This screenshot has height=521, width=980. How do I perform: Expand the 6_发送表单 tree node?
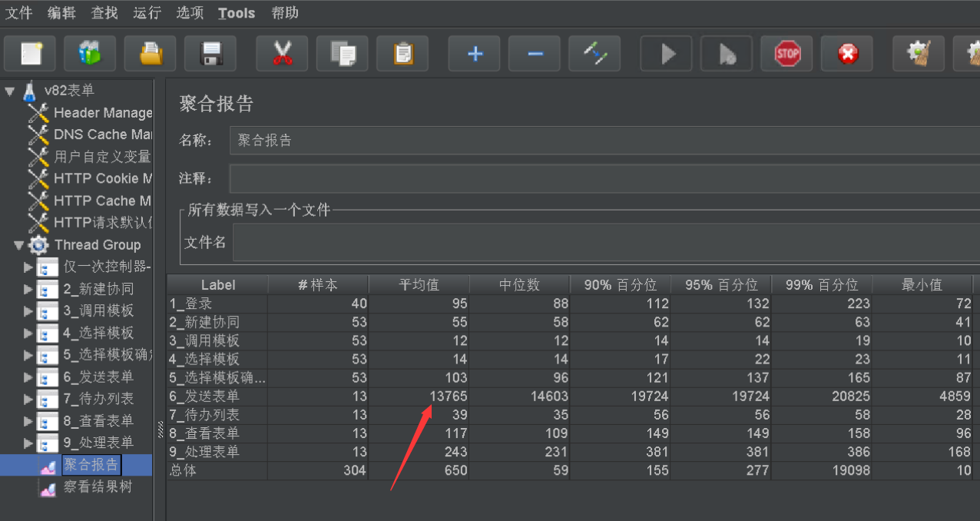[x=28, y=377]
